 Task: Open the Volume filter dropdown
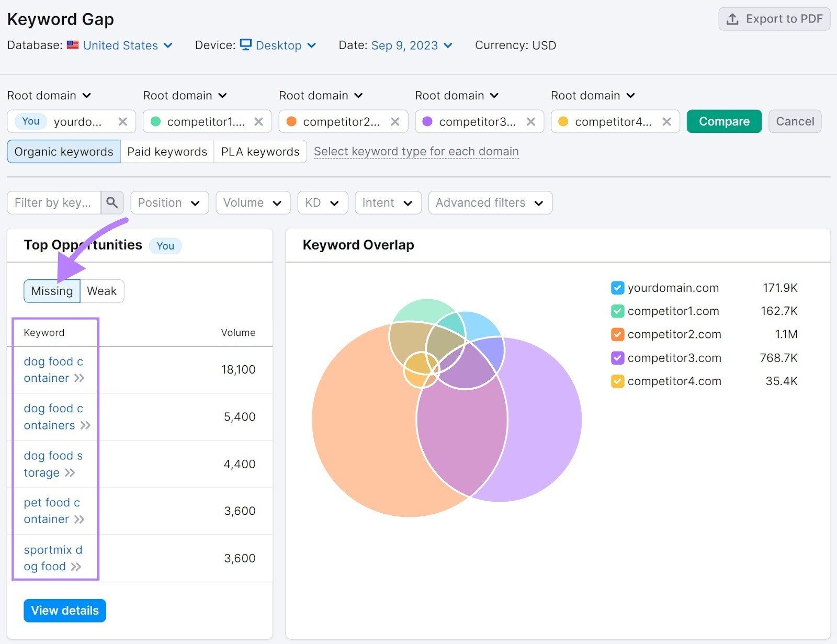253,202
